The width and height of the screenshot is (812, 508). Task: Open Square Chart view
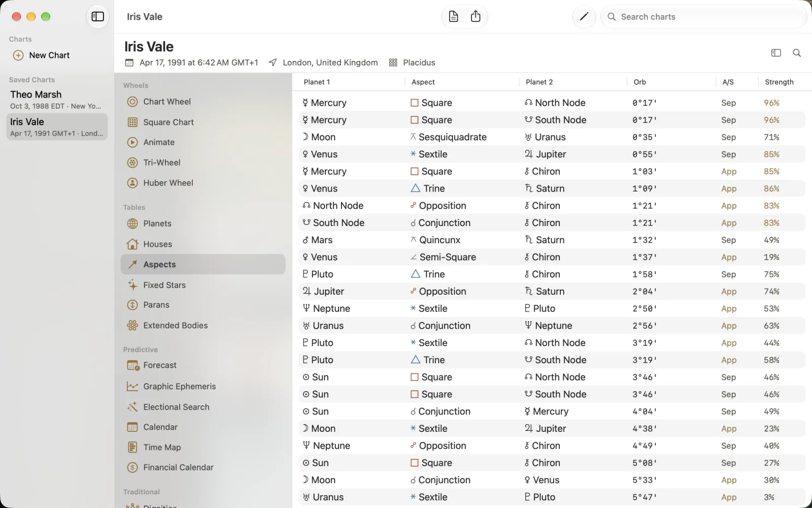(203, 122)
